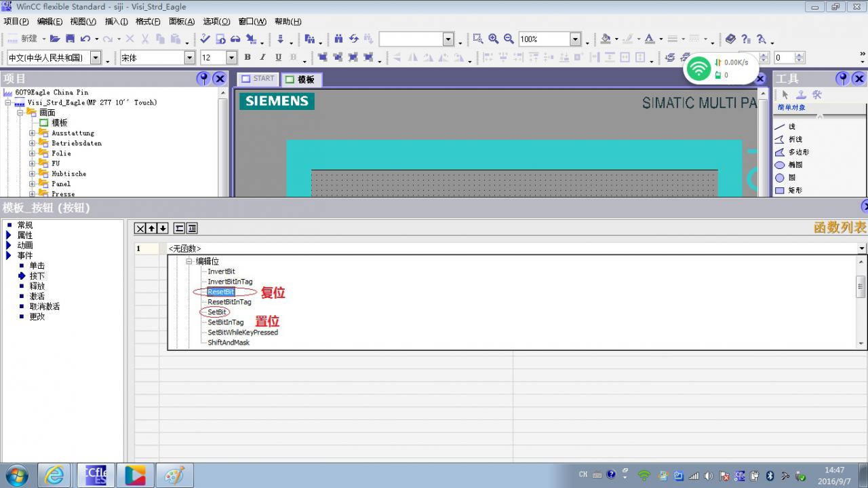This screenshot has width=868, height=488.
Task: Toggle Italic text formatting
Action: (263, 58)
